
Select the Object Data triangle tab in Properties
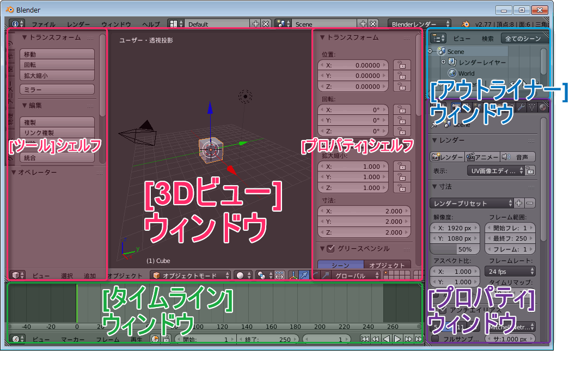[x=532, y=107]
